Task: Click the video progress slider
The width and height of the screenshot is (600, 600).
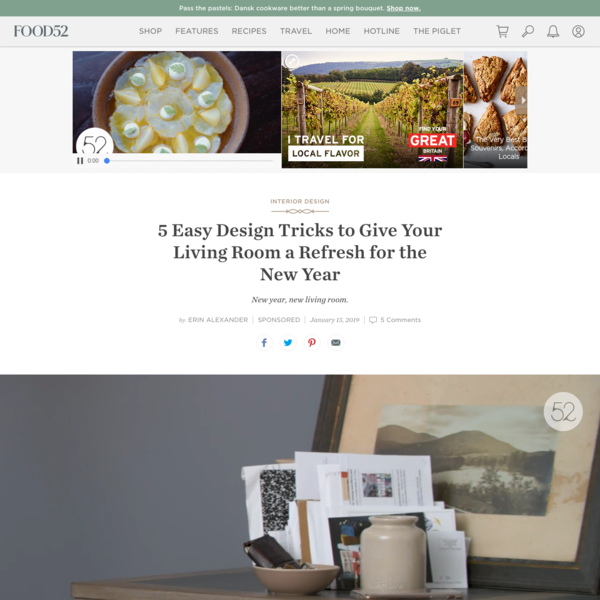Action: click(x=189, y=161)
